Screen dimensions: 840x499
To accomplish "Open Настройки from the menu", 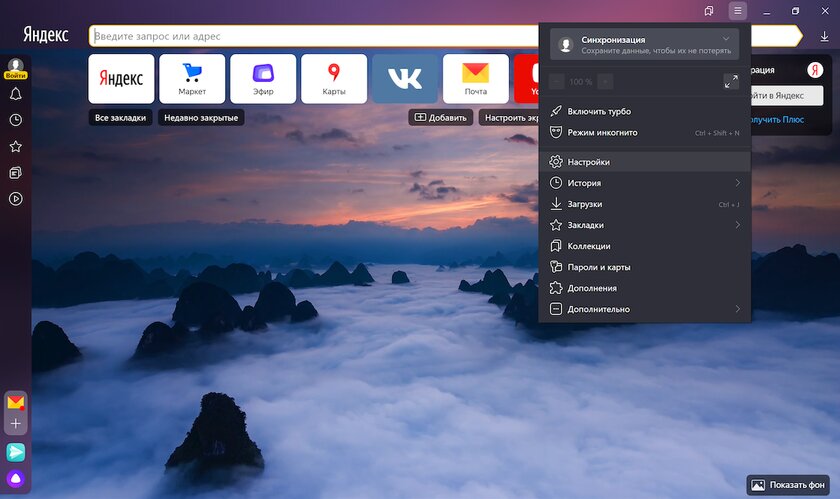I will coord(644,161).
